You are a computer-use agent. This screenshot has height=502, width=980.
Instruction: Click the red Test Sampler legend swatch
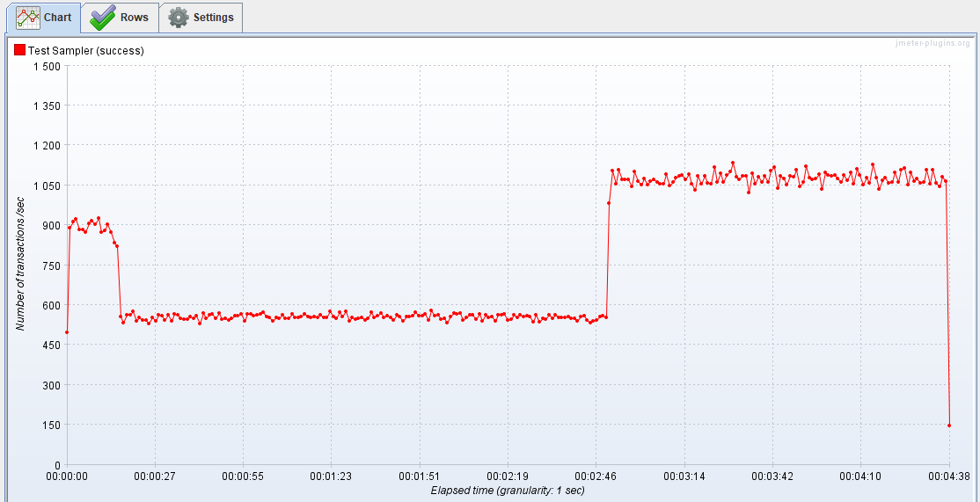[x=19, y=51]
